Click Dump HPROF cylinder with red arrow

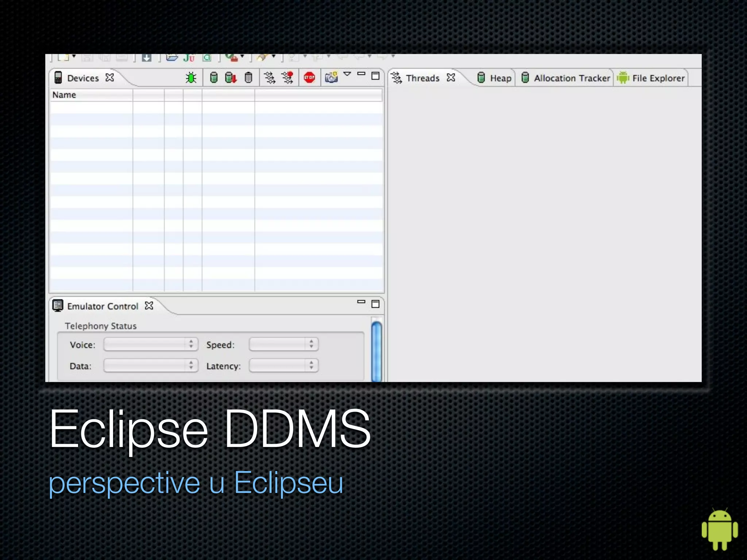click(231, 77)
